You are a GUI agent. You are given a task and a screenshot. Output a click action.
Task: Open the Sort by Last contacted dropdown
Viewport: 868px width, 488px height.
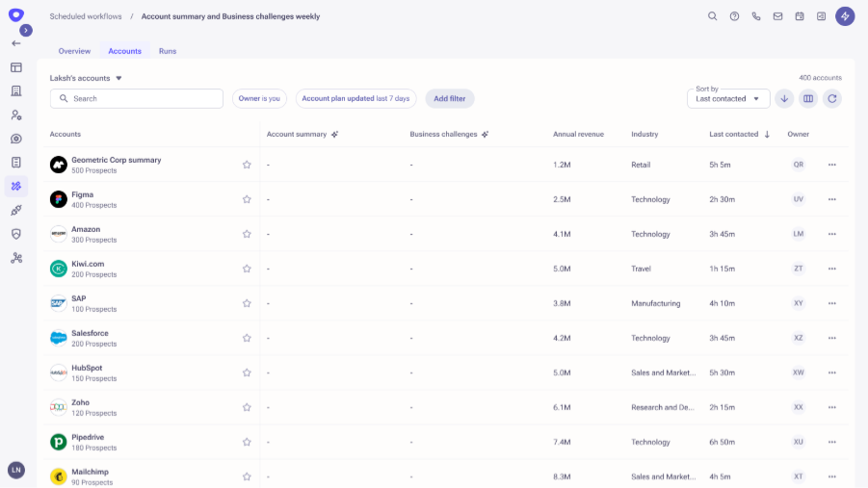click(x=728, y=98)
